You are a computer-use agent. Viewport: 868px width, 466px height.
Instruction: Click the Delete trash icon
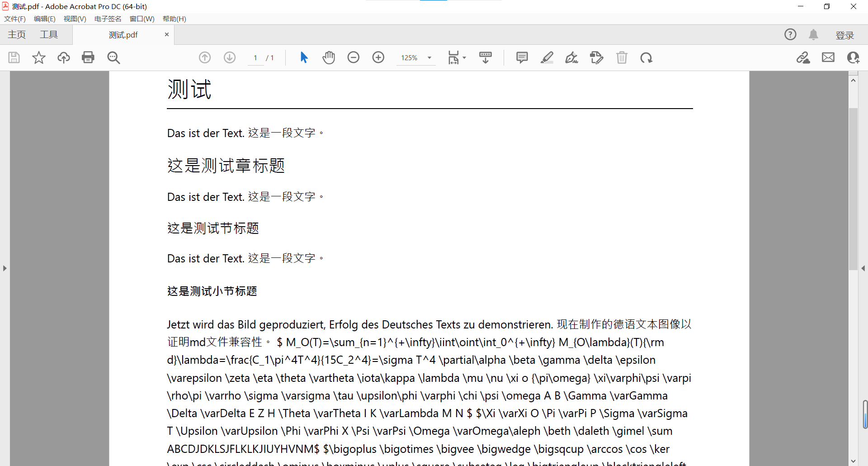pos(622,57)
